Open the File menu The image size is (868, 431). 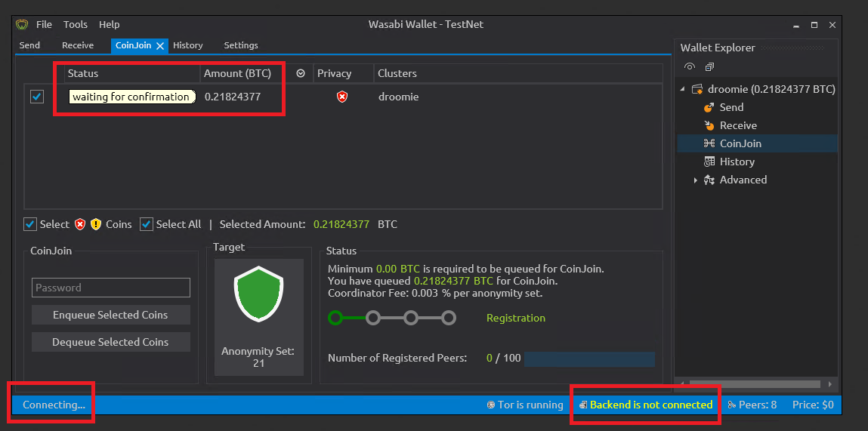45,24
